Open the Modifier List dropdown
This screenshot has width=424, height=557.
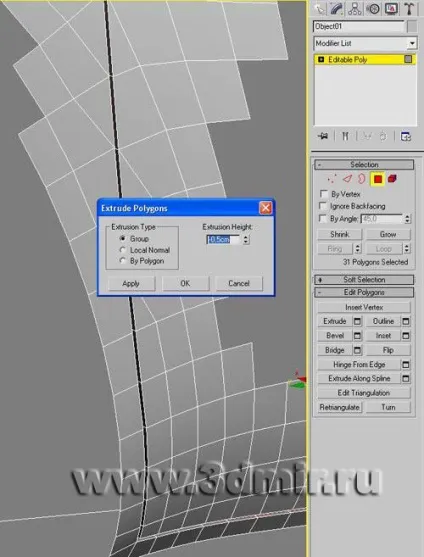click(x=412, y=43)
